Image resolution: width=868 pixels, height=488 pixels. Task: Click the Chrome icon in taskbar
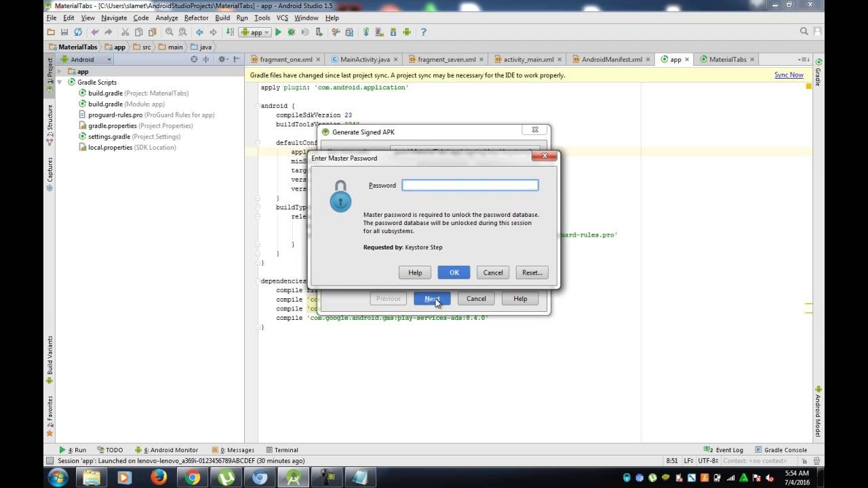click(192, 477)
